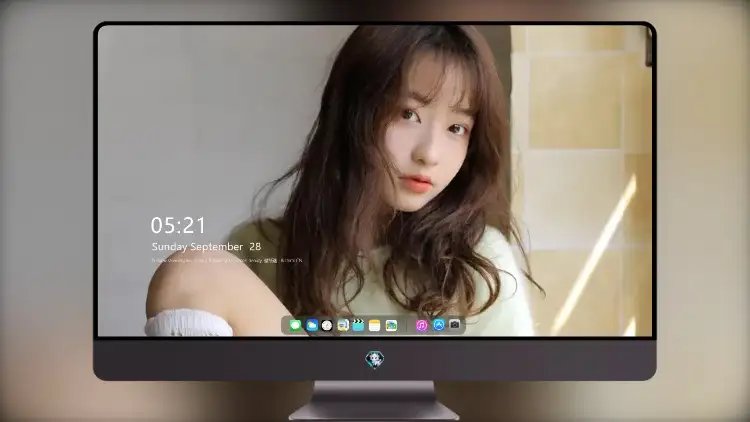This screenshot has height=422, width=750.
Task: Open the blue App Store icon
Action: [439, 325]
